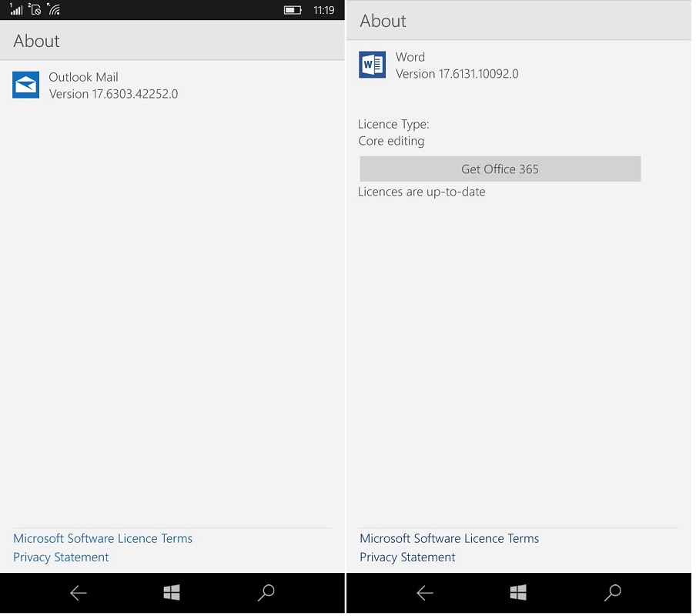Tap the SIM 2 status icon
This screenshot has height=616, width=696.
pyautogui.click(x=35, y=9)
